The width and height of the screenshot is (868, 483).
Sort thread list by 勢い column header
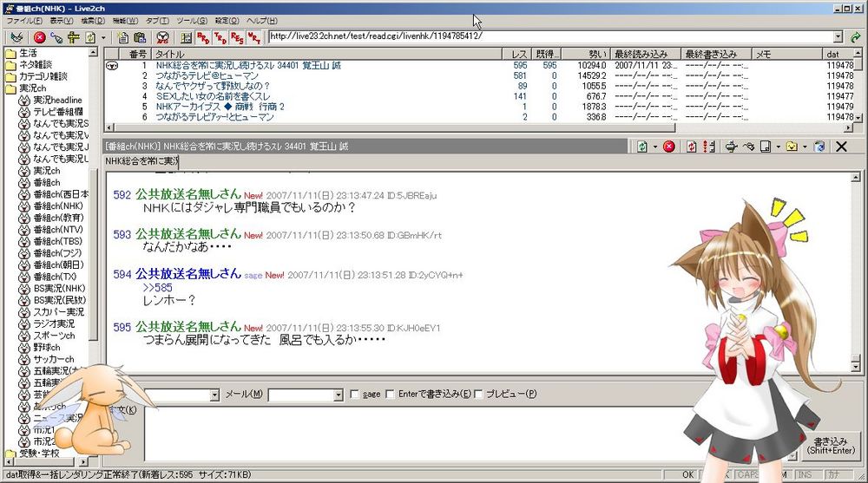pyautogui.click(x=586, y=54)
